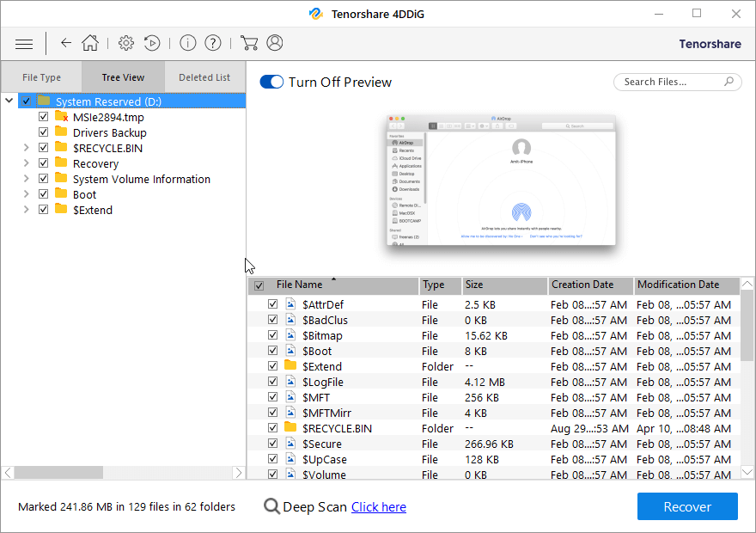
Task: Select the $RECYCLE.BIN folder icon in file list
Action: click(290, 427)
